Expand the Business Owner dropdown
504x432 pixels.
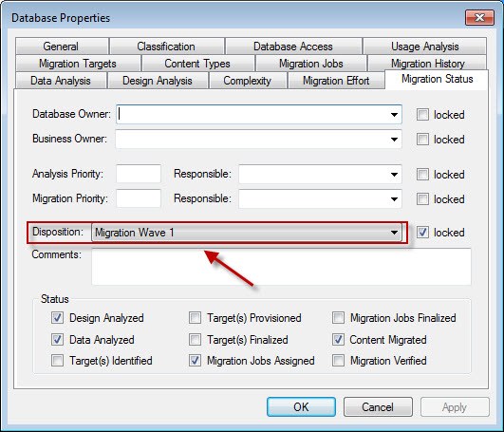coord(394,140)
